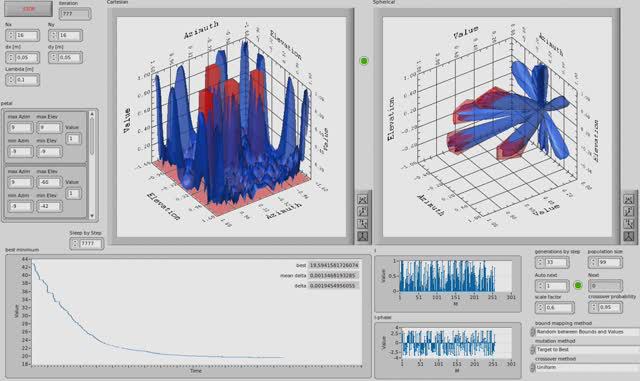Select the dark default-view icon beside the Cartesian graph
The width and height of the screenshot is (640, 381).
(x=362, y=236)
